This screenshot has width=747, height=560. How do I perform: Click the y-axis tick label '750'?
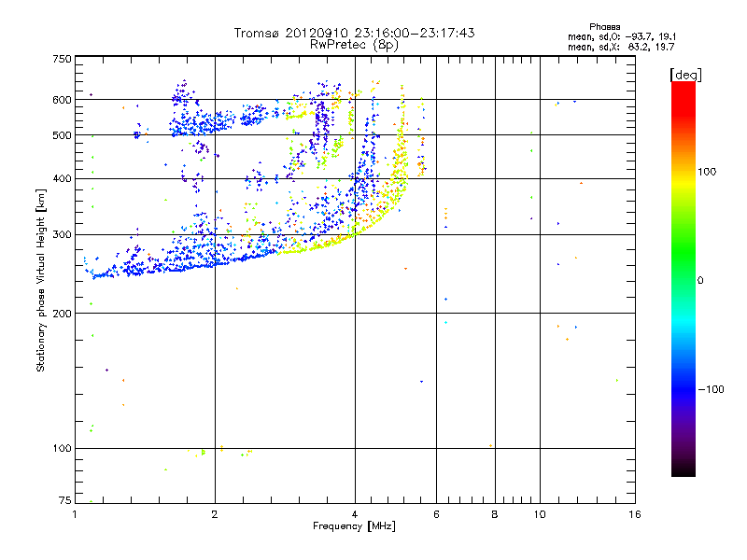[x=62, y=59]
